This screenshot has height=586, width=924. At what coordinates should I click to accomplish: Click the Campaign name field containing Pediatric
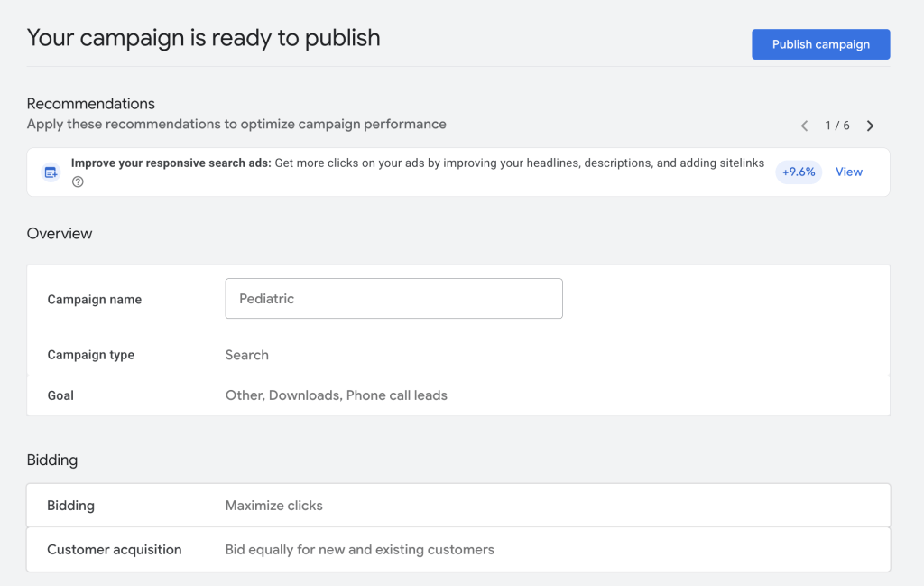(393, 299)
